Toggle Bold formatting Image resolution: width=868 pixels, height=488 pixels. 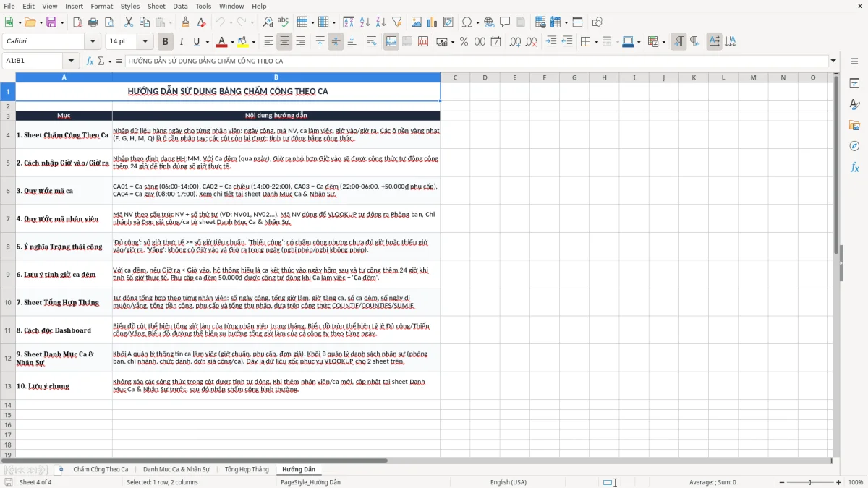[165, 42]
